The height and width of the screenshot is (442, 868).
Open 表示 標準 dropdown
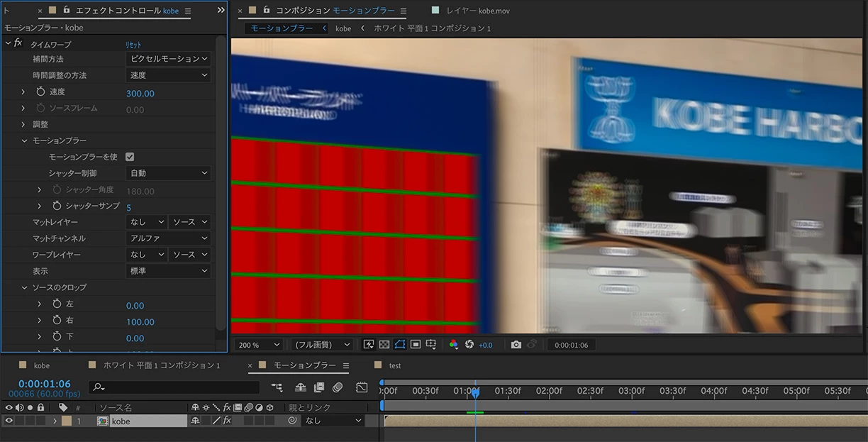[x=168, y=271]
